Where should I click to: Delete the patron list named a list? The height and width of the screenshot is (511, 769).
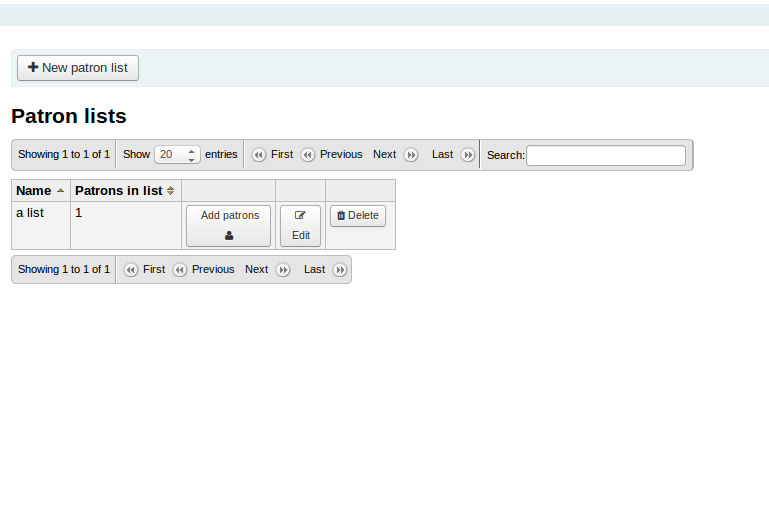point(358,216)
